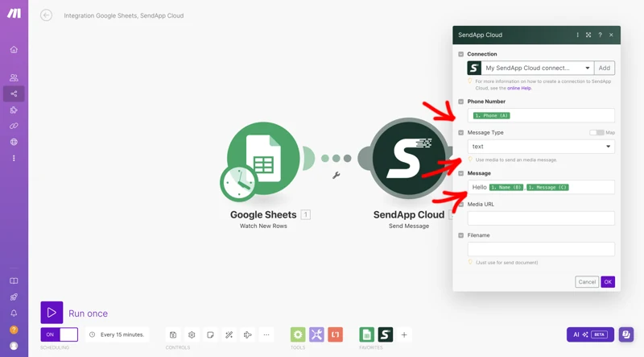
Task: Open the More vertical dots in sidebar
Action: 14,158
